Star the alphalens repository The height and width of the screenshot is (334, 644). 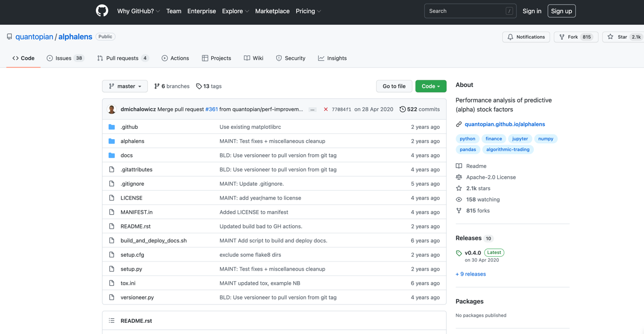tap(622, 37)
